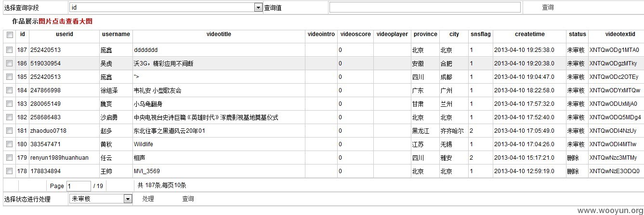Click username 徐组泽
This screenshot has height=215, width=644.
109,90
